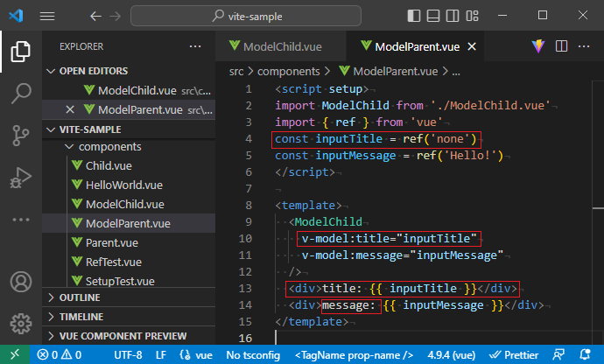
Task: Open the Customize Layout menu
Action: coord(472,16)
